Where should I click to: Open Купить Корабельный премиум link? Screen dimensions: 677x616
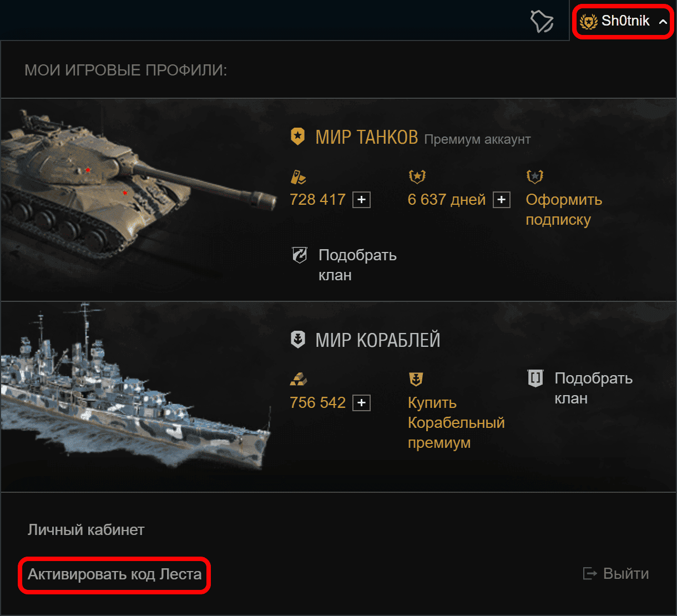click(456, 422)
